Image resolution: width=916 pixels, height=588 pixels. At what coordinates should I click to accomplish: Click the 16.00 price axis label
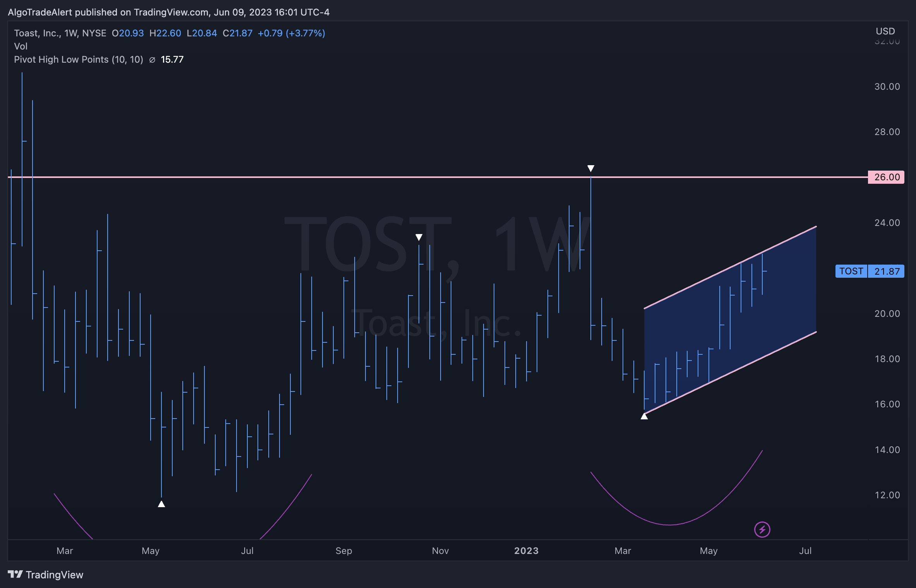click(x=887, y=404)
